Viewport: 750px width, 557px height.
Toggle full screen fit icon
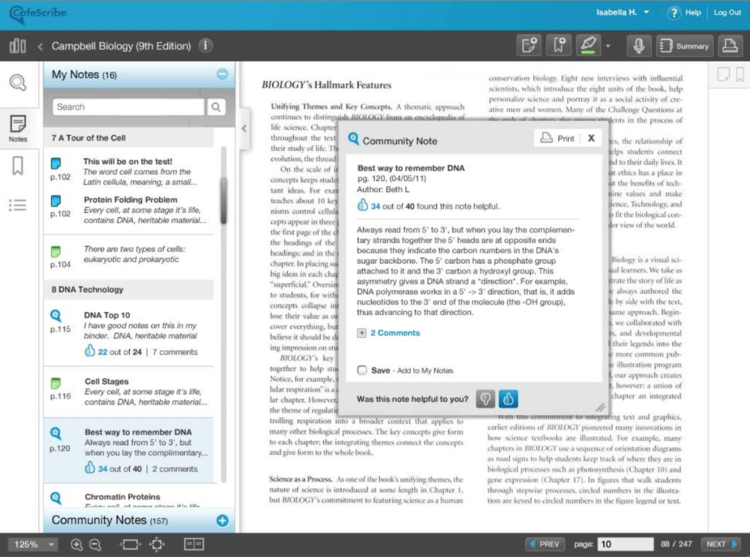pos(157,545)
